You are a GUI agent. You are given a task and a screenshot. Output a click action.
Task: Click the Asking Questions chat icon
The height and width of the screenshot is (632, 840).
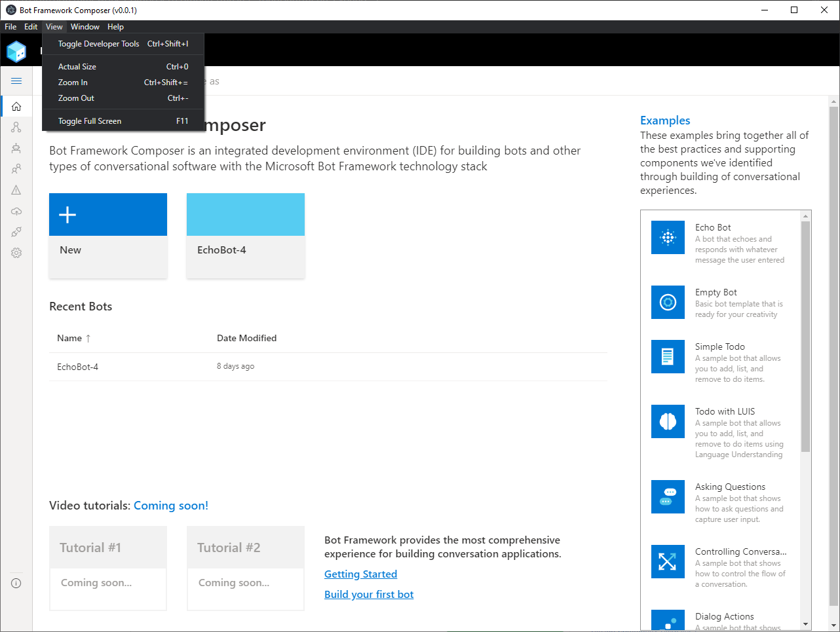click(668, 497)
